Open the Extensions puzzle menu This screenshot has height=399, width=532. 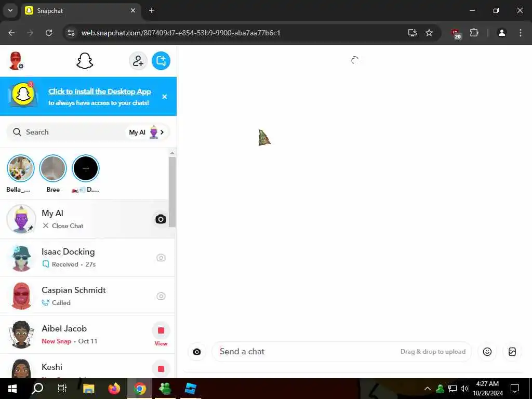(x=474, y=33)
